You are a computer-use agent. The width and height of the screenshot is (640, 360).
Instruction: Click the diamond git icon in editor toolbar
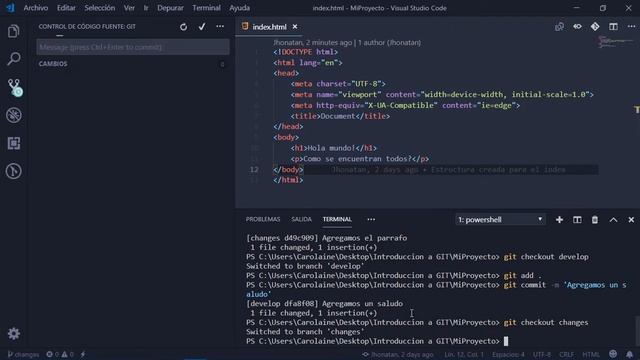(595, 27)
